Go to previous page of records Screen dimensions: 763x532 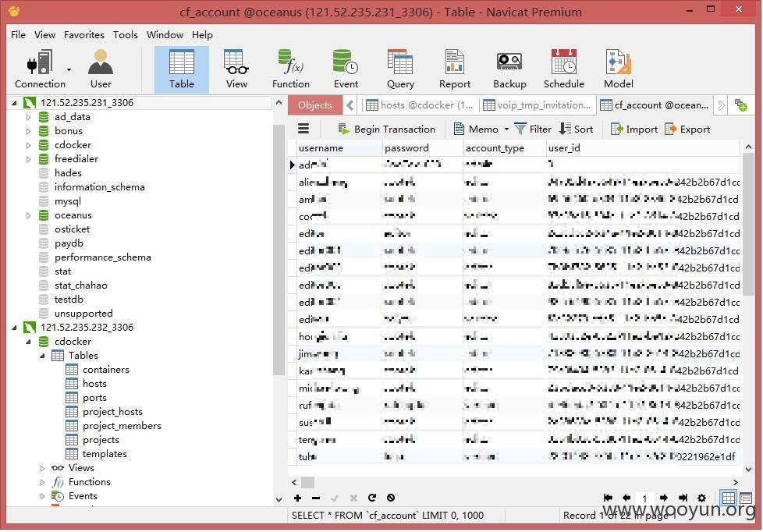pos(626,498)
